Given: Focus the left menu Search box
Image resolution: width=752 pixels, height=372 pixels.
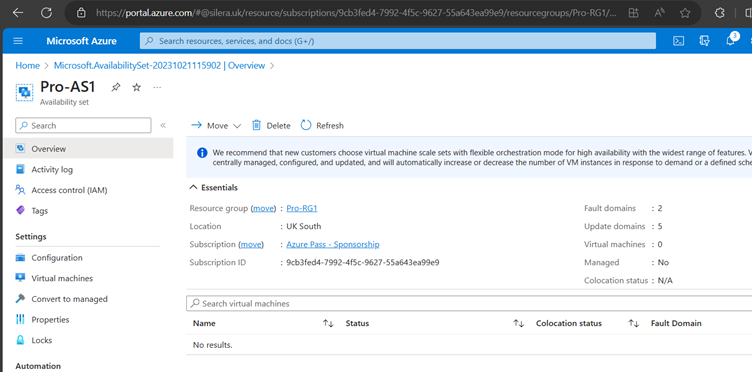Looking at the screenshot, I should 83,126.
